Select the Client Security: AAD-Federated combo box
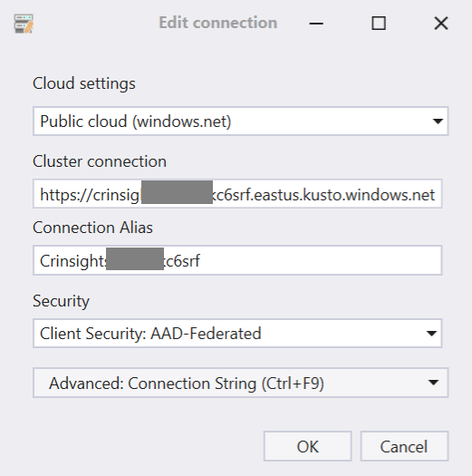 (x=237, y=333)
